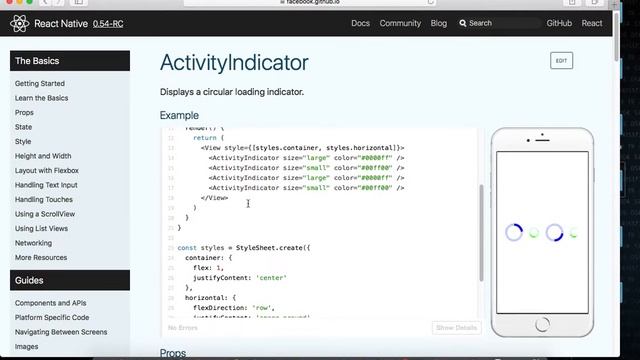Click first large blue activity spinner
Image resolution: width=640 pixels, height=360 pixels.
(x=514, y=232)
